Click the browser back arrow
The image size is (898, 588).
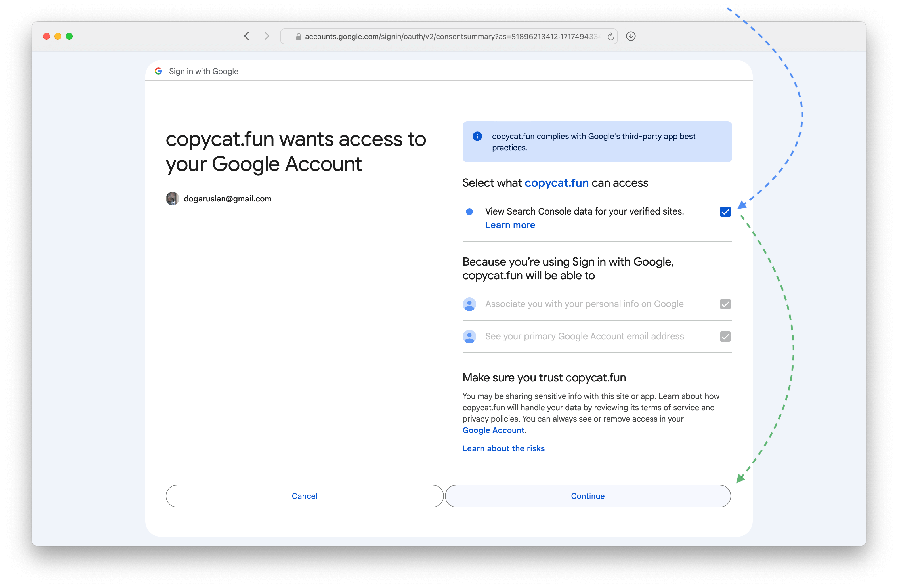coord(246,36)
